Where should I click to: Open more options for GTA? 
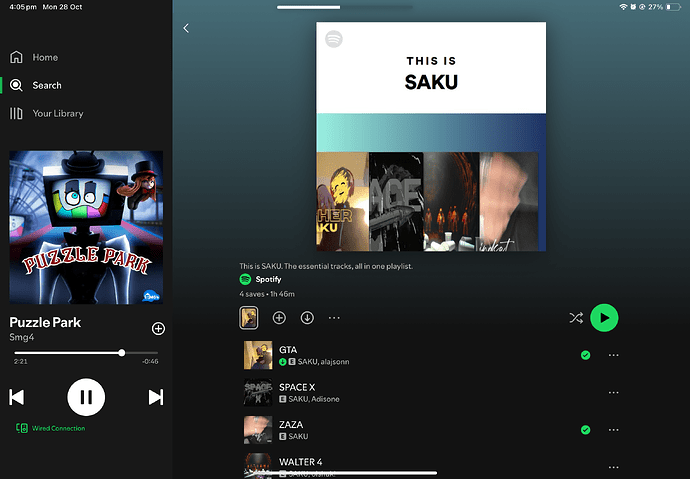click(613, 355)
